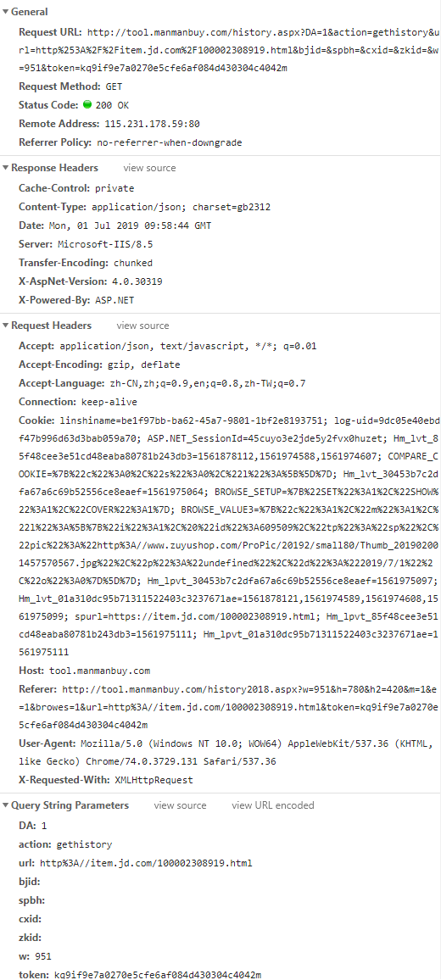Click view URL encoded link

tap(273, 805)
